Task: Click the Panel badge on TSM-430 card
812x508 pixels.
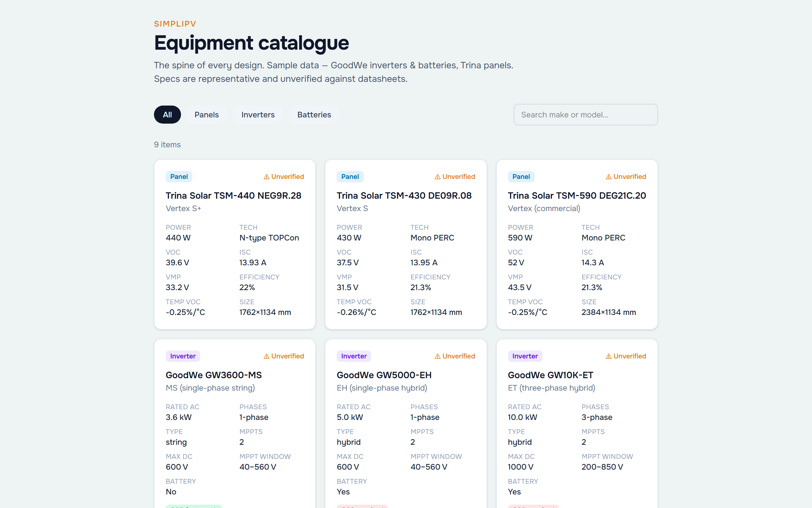Action: 350,177
